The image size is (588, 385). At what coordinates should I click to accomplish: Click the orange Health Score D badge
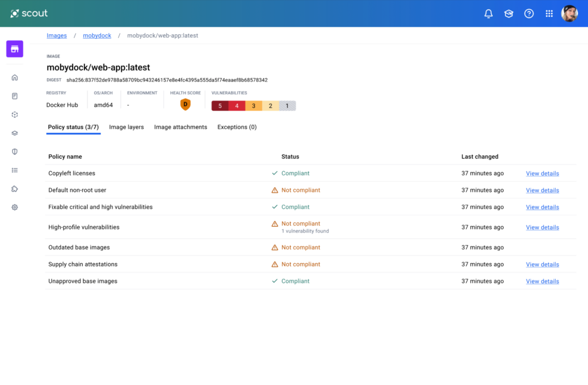coord(185,104)
